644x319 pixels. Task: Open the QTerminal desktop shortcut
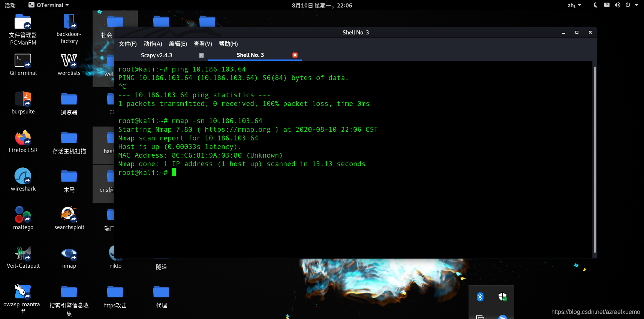(x=23, y=64)
